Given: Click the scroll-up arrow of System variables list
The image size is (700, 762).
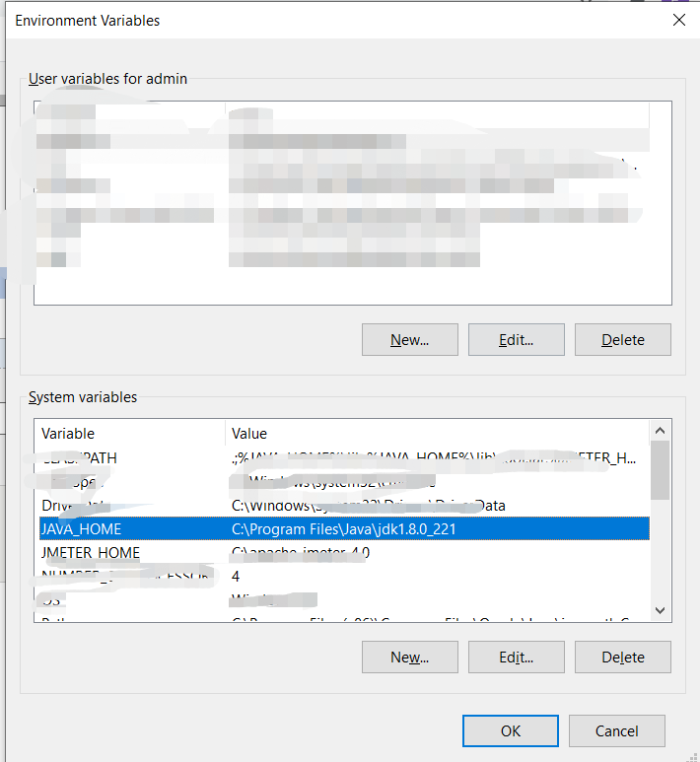Looking at the screenshot, I should click(660, 431).
